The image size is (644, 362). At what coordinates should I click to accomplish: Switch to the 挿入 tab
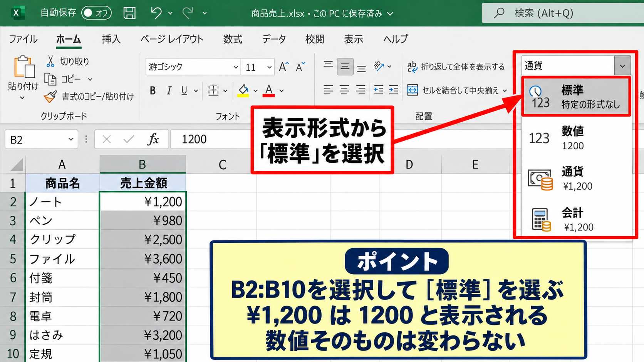pos(111,39)
